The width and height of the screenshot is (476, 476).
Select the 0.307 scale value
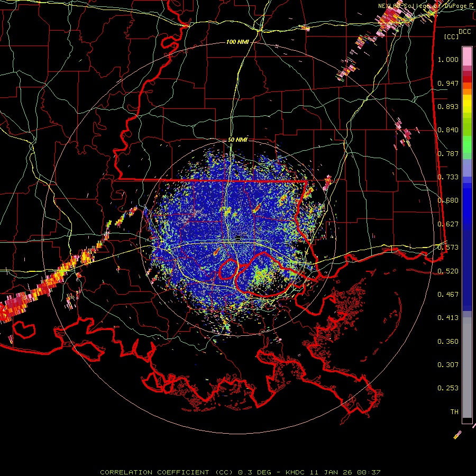tap(448, 365)
